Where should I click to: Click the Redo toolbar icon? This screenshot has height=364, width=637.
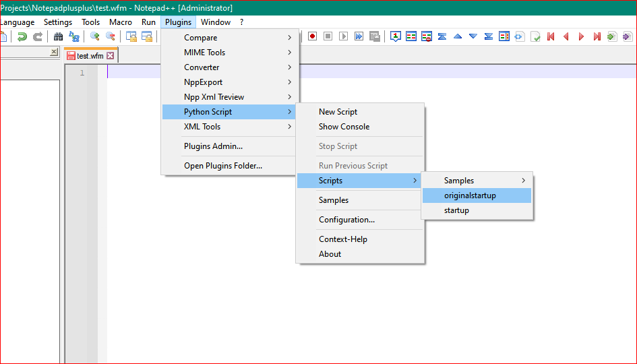pos(38,37)
